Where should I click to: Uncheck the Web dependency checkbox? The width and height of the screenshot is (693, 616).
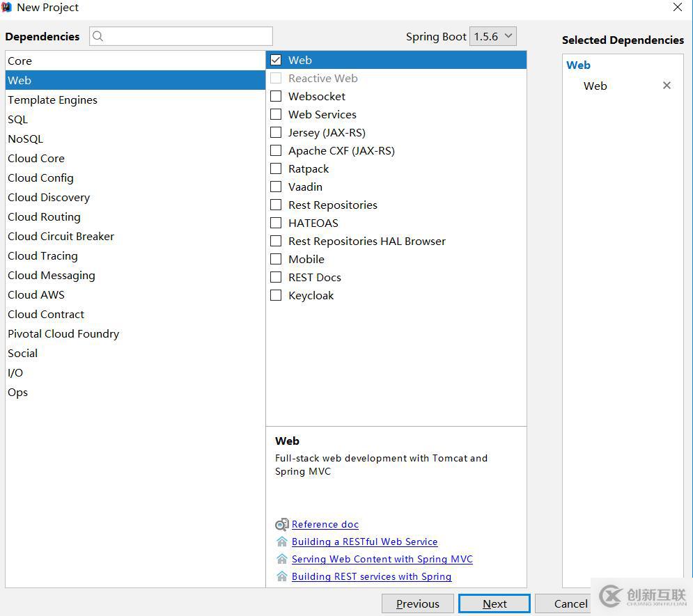coord(276,60)
